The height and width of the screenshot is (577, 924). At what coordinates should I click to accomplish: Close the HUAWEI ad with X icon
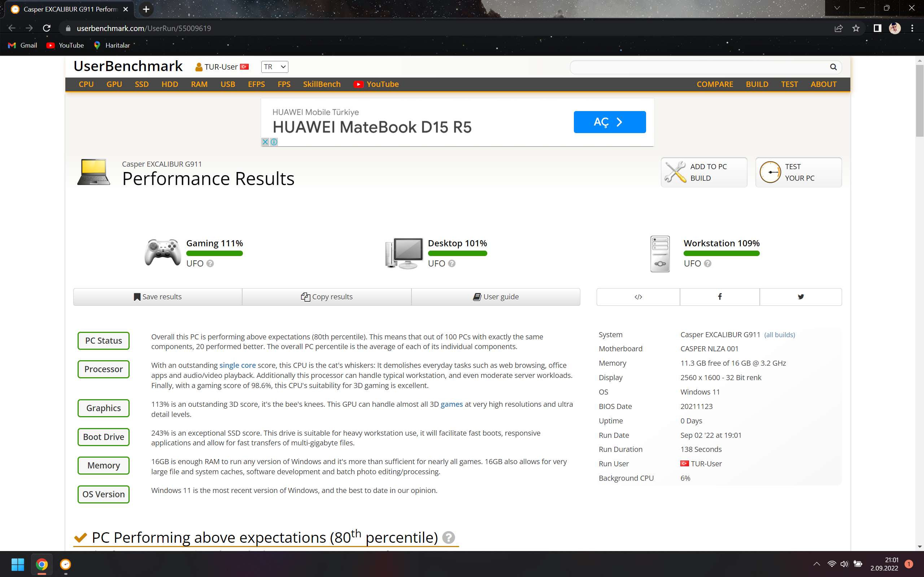coord(265,142)
